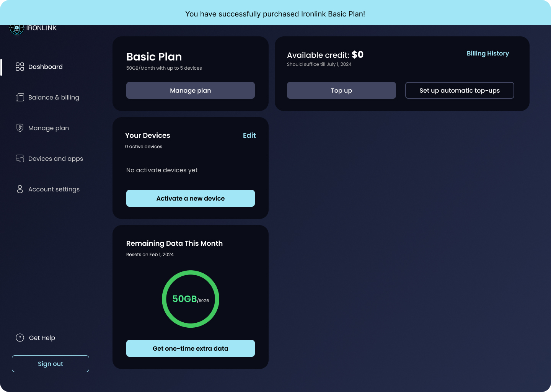Viewport: 551px width, 392px height.
Task: Click the Devices and apps icon
Action: (x=20, y=158)
